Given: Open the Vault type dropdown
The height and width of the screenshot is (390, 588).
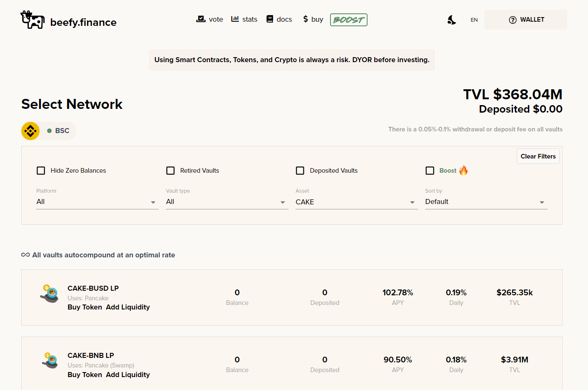Looking at the screenshot, I should point(227,202).
